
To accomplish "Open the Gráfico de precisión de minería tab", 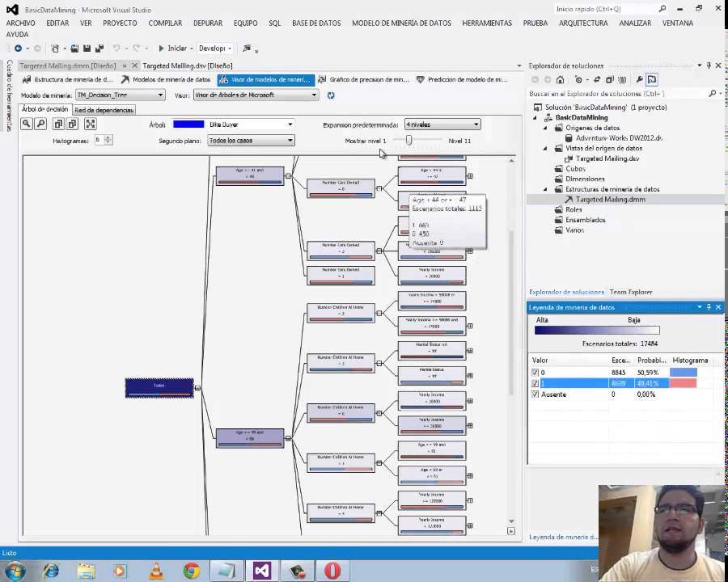I will (x=365, y=80).
